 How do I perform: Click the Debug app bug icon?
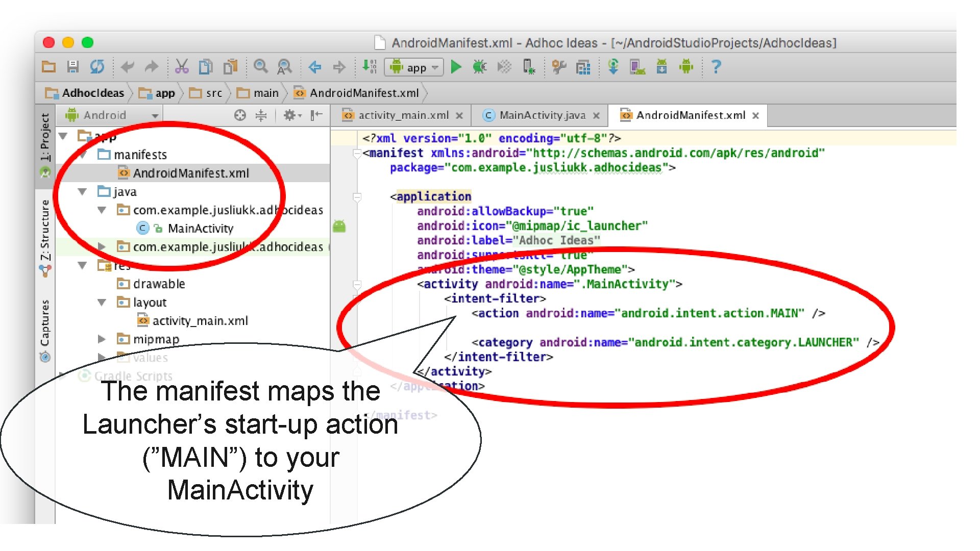pyautogui.click(x=479, y=67)
